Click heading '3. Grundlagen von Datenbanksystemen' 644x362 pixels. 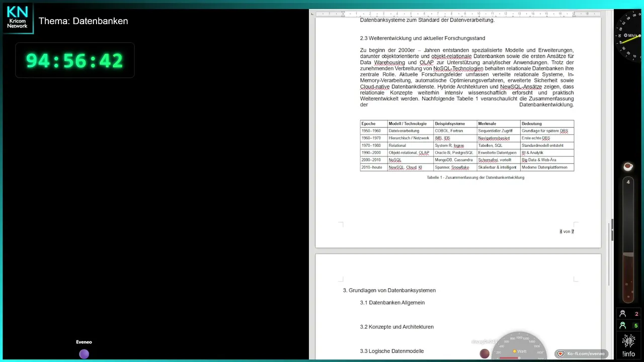(389, 291)
